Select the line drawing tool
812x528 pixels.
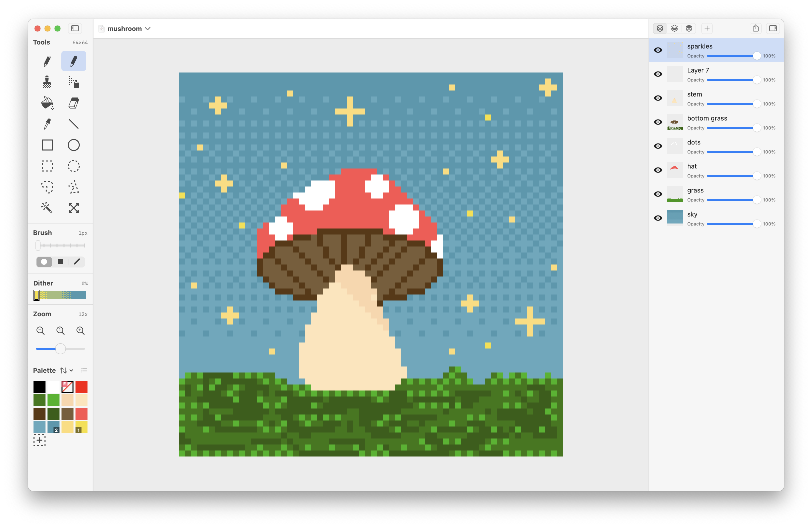point(74,124)
